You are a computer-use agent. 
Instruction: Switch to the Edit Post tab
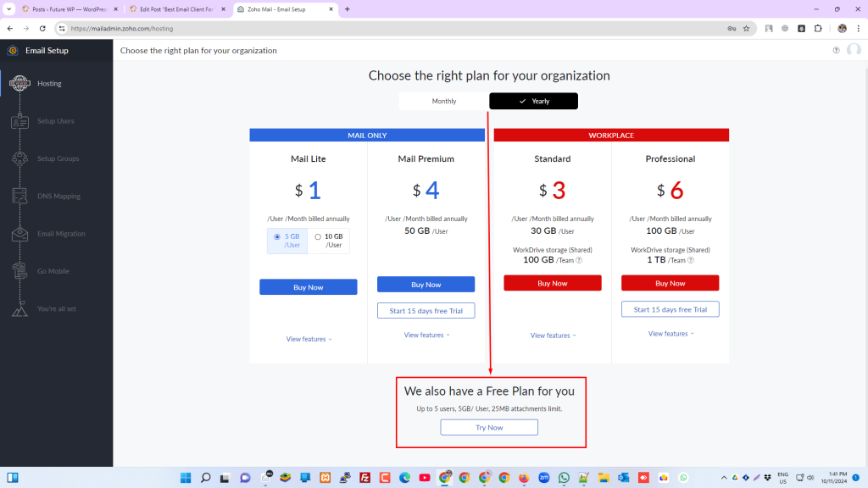(x=177, y=9)
